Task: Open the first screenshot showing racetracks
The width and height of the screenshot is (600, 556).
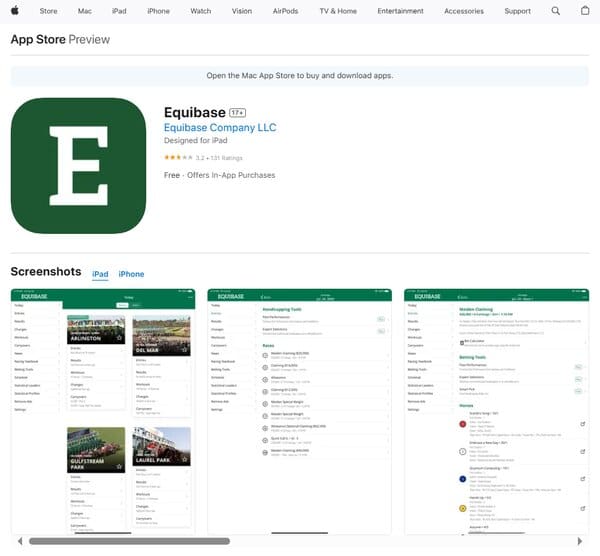Action: (x=103, y=411)
